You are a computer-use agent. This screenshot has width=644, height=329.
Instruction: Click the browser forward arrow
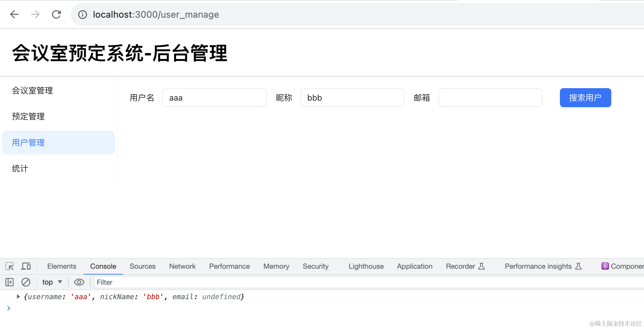point(35,14)
